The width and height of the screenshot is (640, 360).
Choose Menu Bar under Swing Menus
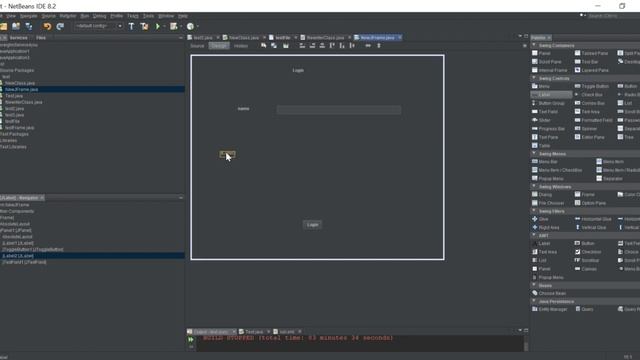click(544, 162)
